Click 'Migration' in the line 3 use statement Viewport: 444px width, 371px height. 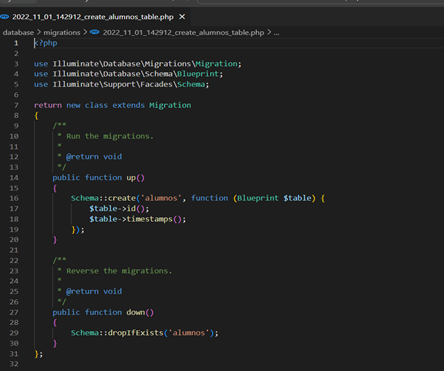tap(216, 64)
